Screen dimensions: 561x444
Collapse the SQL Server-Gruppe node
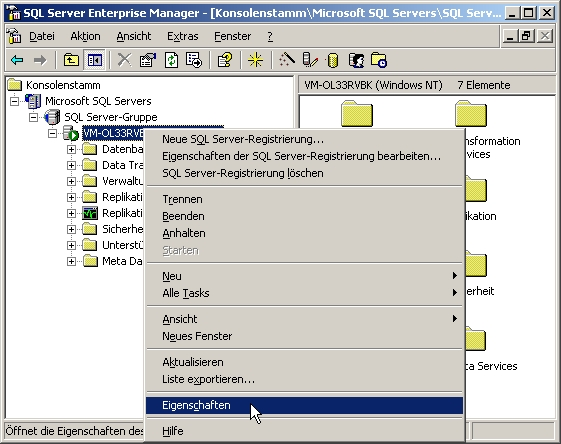tap(33, 117)
